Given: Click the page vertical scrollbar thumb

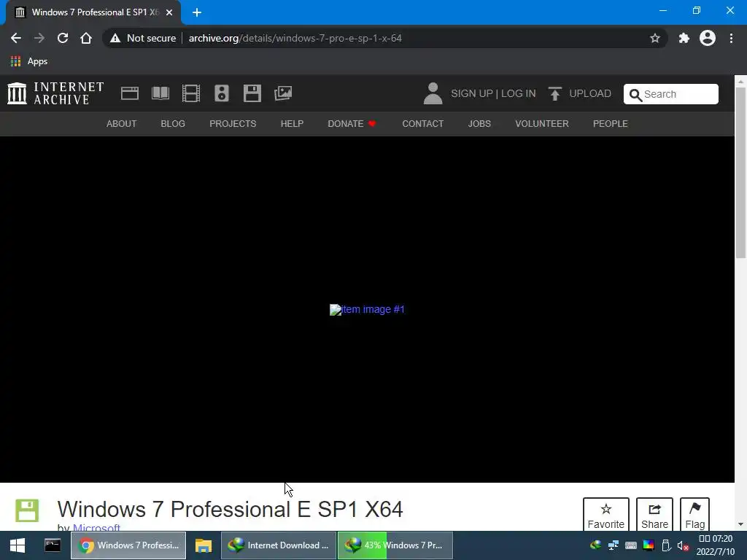Looking at the screenshot, I should coord(740,172).
